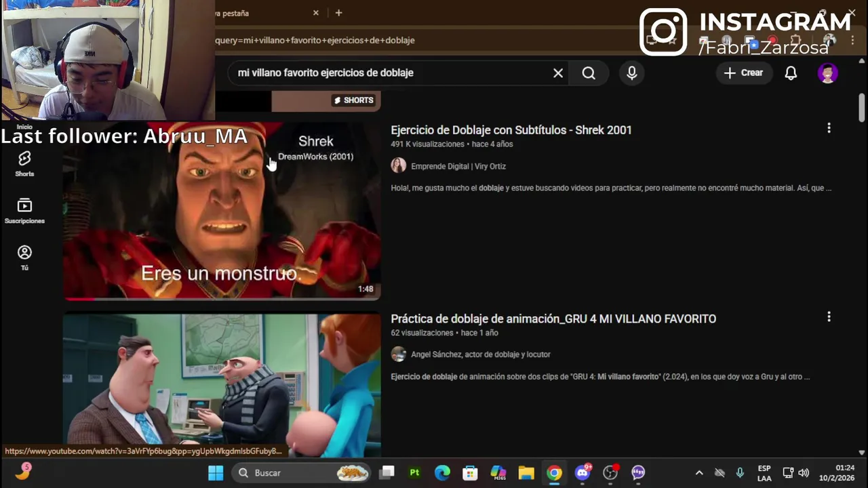
Task: Open Práctica de doblaje GRU 4 video title
Action: (x=553, y=319)
